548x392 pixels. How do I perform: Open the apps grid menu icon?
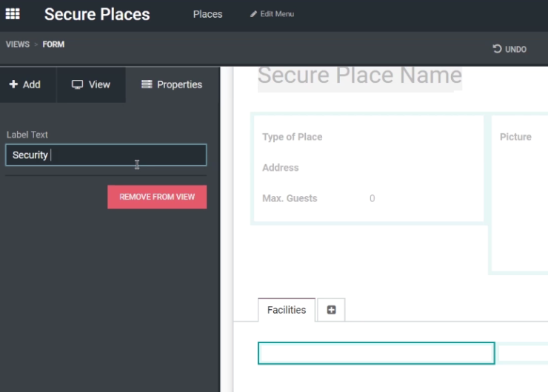(13, 14)
